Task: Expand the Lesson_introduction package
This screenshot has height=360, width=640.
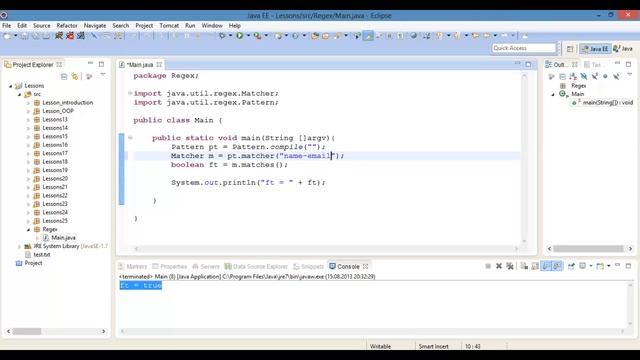Action: pos(28,103)
